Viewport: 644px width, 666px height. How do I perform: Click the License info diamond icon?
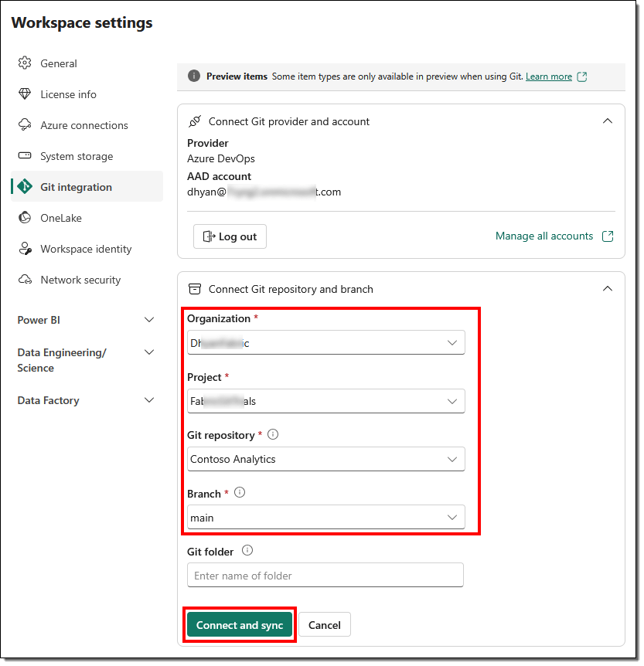[x=25, y=94]
